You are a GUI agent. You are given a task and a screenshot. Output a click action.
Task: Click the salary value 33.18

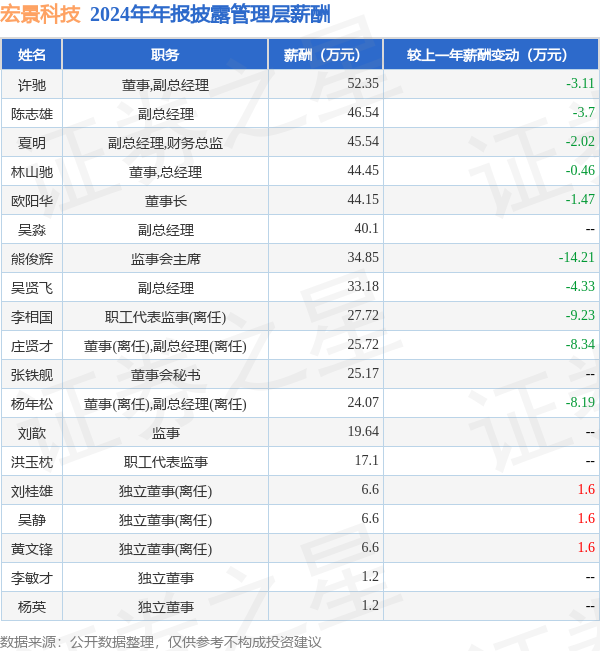(363, 286)
